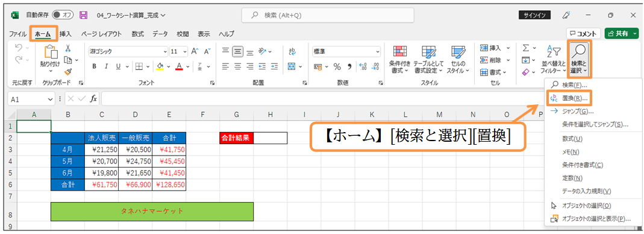Click the Decrease Indent icon

click(x=262, y=66)
